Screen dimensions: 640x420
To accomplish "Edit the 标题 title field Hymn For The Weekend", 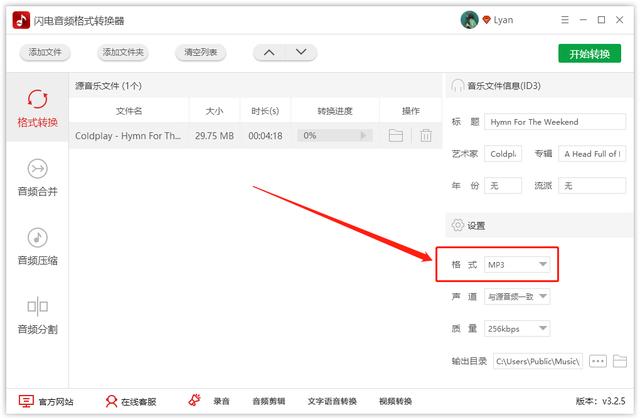I will (555, 122).
